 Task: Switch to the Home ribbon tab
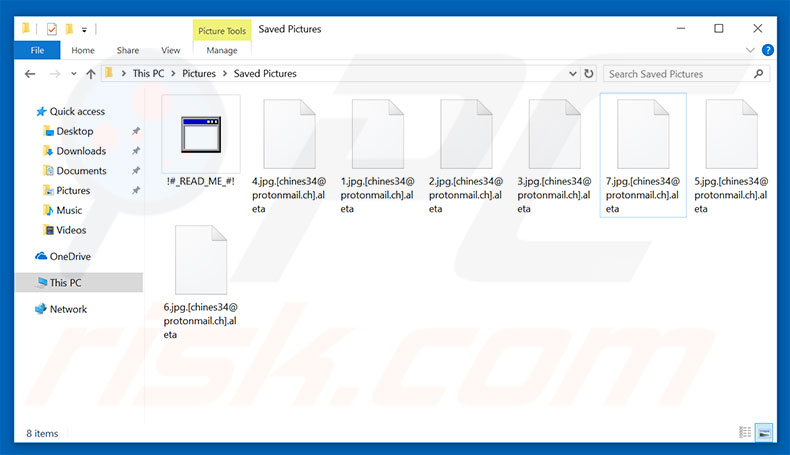(83, 50)
